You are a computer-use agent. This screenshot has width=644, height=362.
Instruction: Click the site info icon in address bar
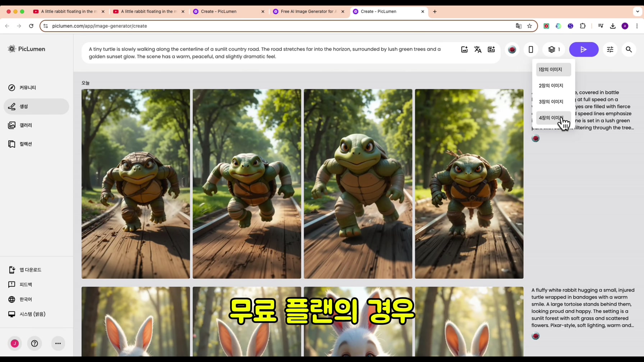[x=46, y=26]
